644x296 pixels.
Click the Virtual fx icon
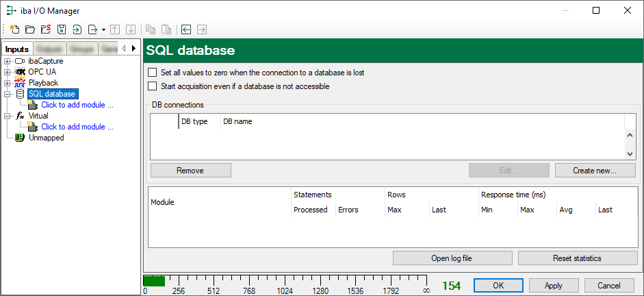click(x=20, y=116)
